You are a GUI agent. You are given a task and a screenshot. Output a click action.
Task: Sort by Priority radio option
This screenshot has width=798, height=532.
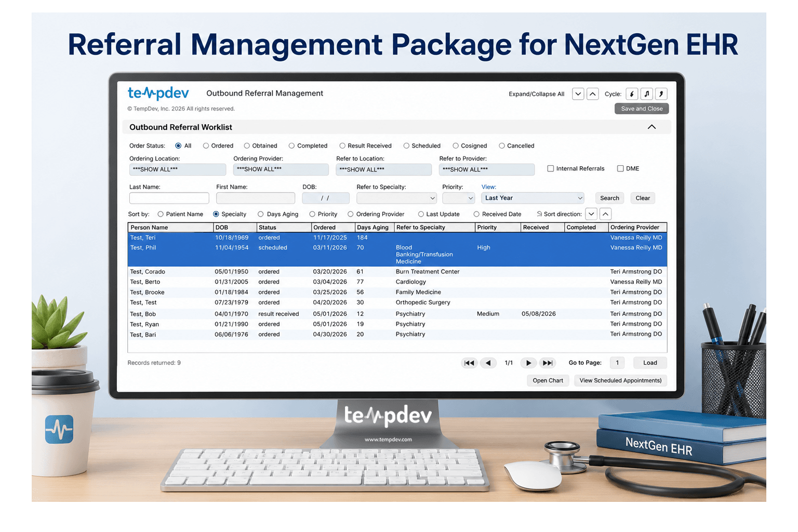pos(312,214)
